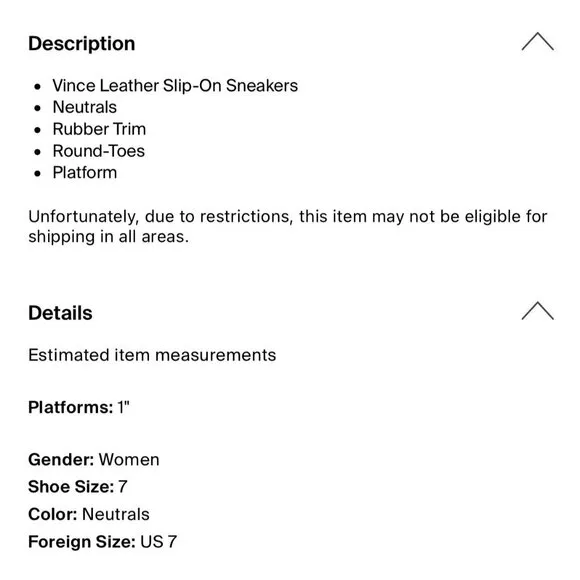Click the Round-Toes bullet item

tap(98, 151)
